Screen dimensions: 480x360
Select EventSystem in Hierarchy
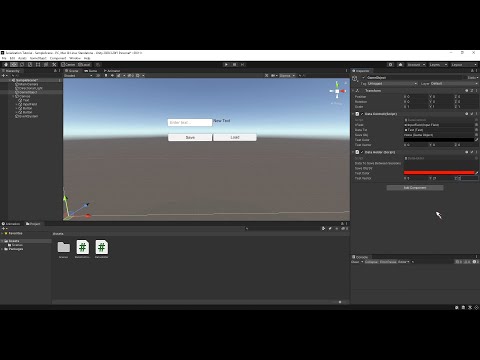27,116
